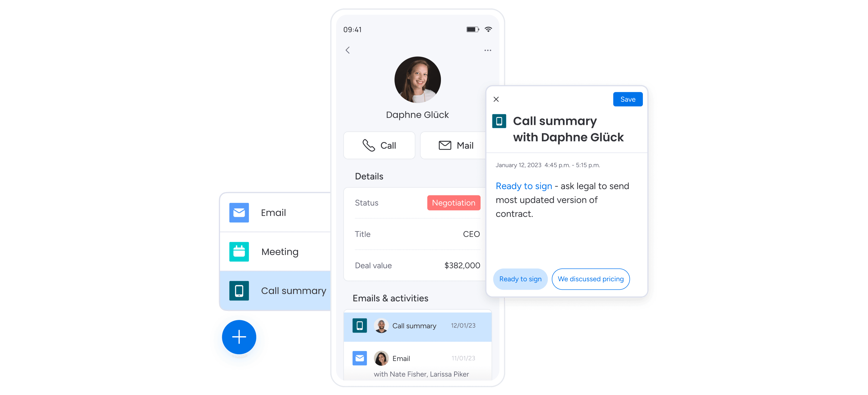
Task: Click the Call summary icon in sidebar
Action: [239, 290]
